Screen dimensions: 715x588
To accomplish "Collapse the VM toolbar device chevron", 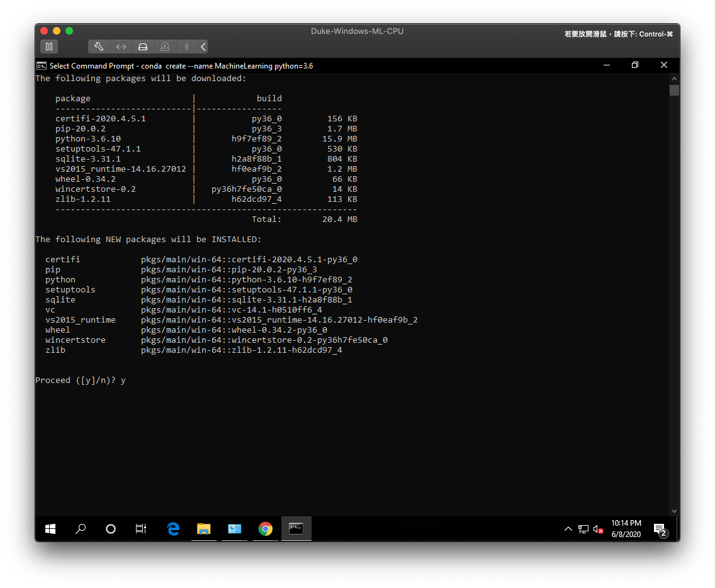I will (x=203, y=47).
